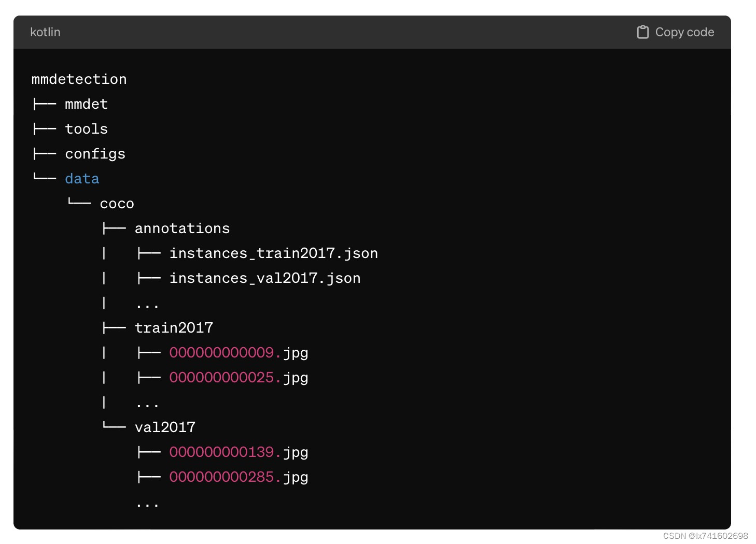Click "instances_val2017.json" file name
The height and width of the screenshot is (544, 756).
[x=265, y=278]
